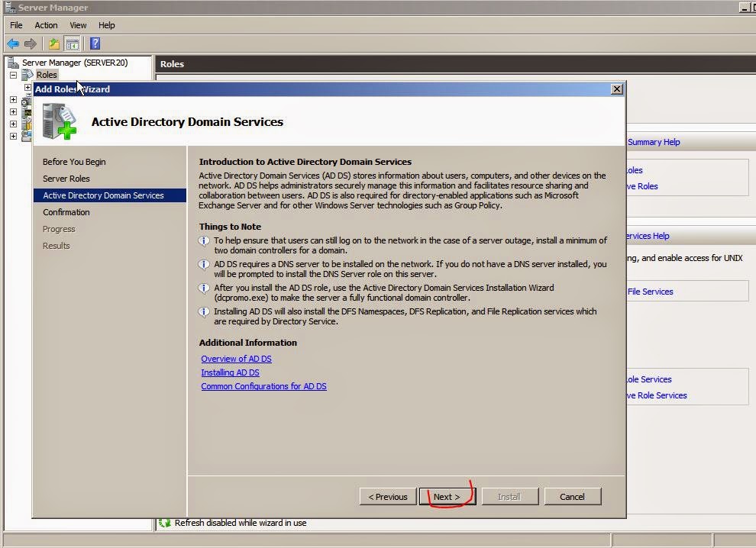Click the File Services link in Server Manager
Viewport: 756px width, 548px height.
(651, 292)
